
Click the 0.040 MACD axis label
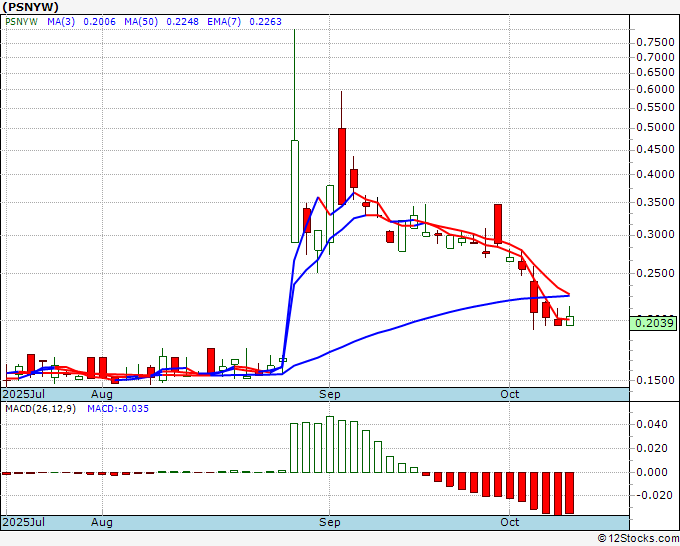pyautogui.click(x=651, y=424)
